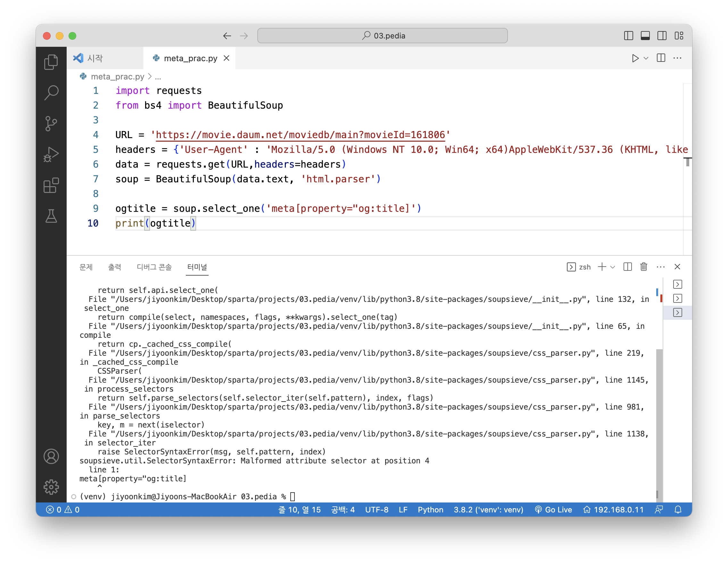Open the editor more actions ellipsis

(x=677, y=58)
